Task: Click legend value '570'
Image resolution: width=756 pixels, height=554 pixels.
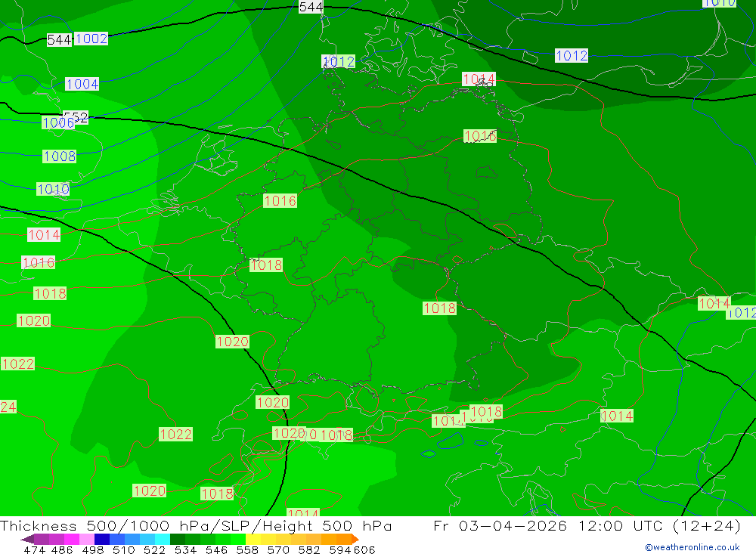Action: 278,549
